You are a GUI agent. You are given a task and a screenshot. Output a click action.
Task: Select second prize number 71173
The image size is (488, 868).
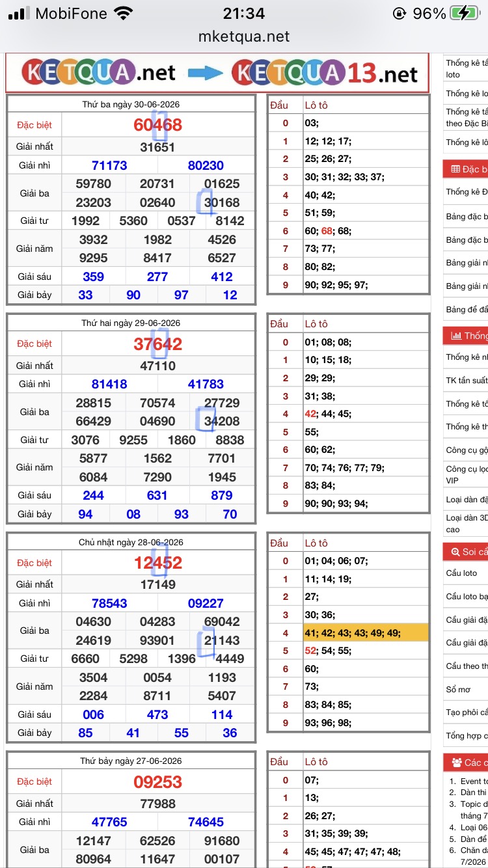(109, 166)
